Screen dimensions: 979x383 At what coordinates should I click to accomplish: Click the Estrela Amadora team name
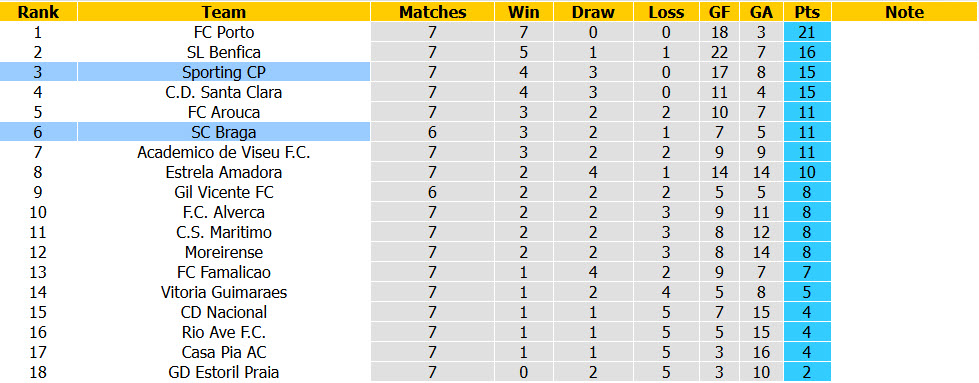224,172
